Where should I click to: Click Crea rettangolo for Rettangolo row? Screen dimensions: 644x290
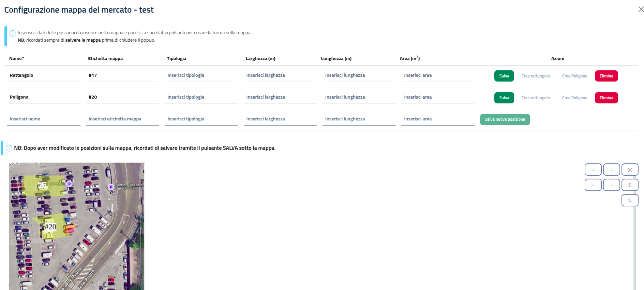click(535, 76)
